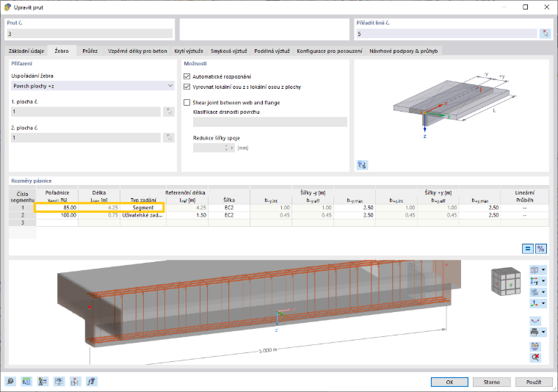Expand the print dropdown arrow
Image resolution: width=558 pixels, height=392 pixels.
pyautogui.click(x=543, y=333)
